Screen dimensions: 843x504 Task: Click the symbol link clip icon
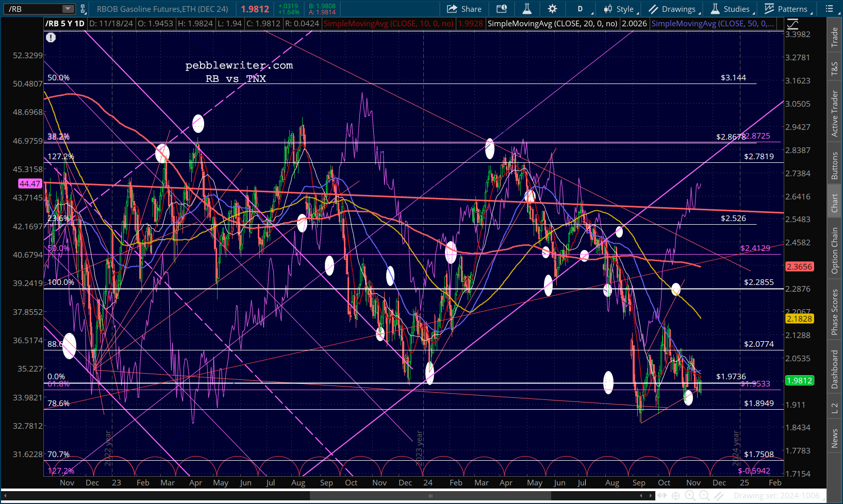coord(83,9)
